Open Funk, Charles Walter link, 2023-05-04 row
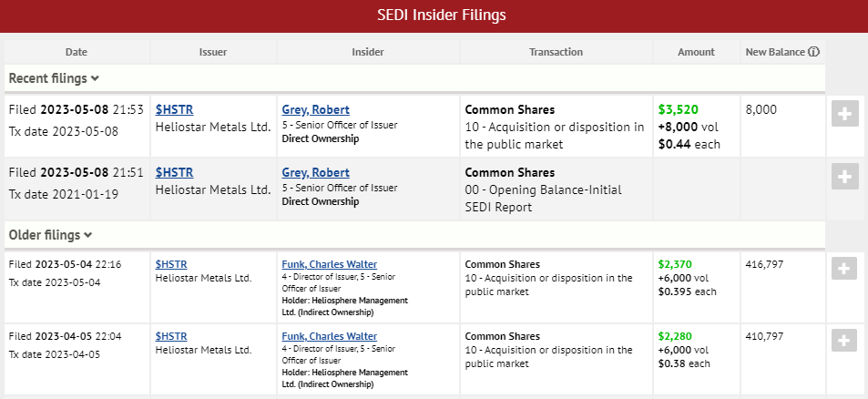 pyautogui.click(x=329, y=264)
